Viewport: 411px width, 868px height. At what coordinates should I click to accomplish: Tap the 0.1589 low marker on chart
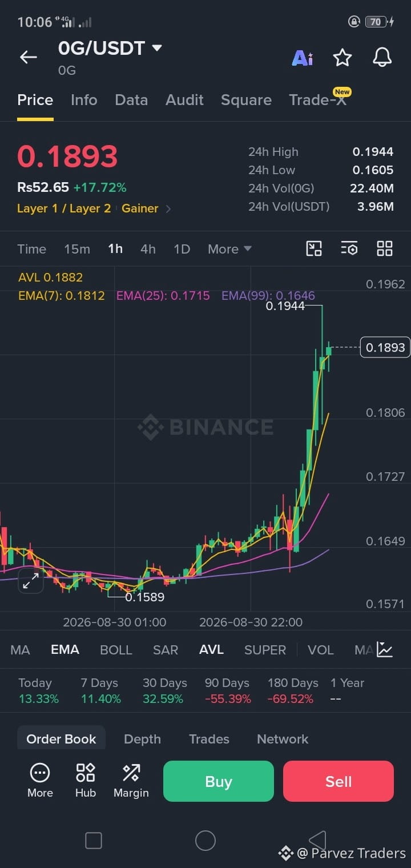(144, 597)
